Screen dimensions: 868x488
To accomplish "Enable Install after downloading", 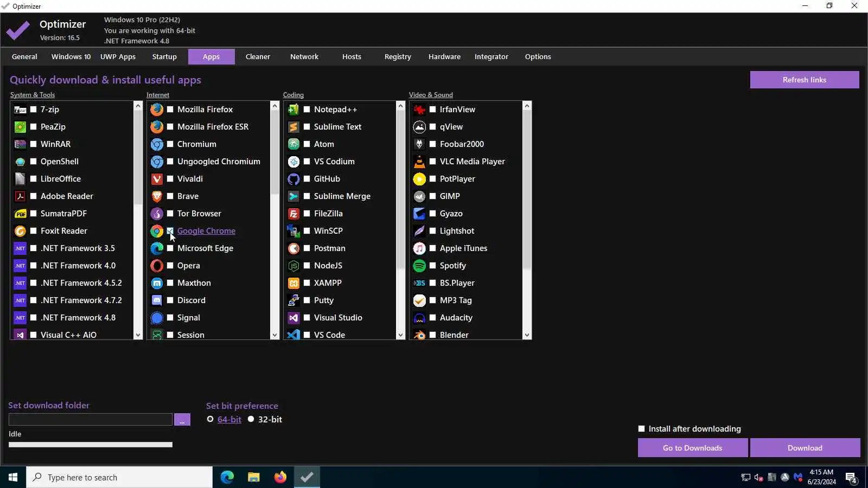I will (x=642, y=429).
